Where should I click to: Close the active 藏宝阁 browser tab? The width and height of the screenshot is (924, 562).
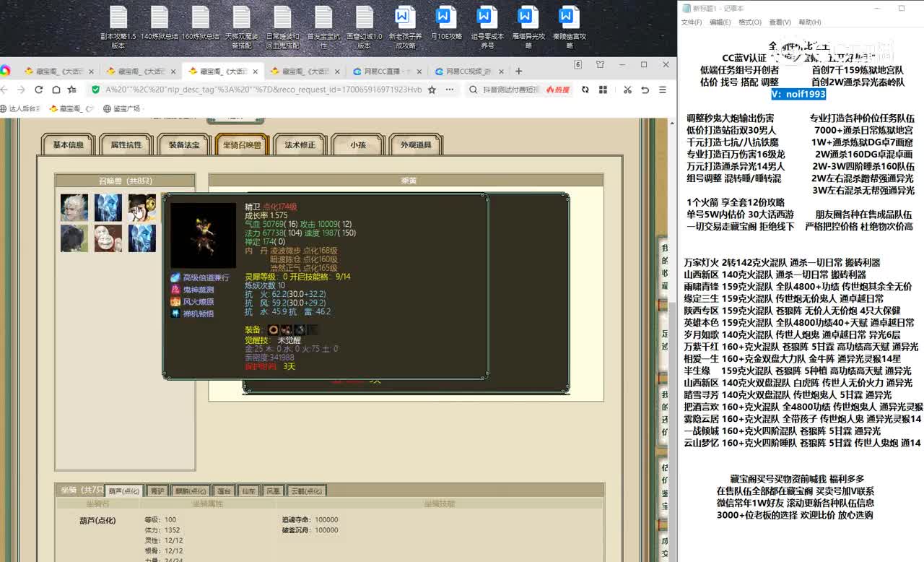tap(254, 72)
